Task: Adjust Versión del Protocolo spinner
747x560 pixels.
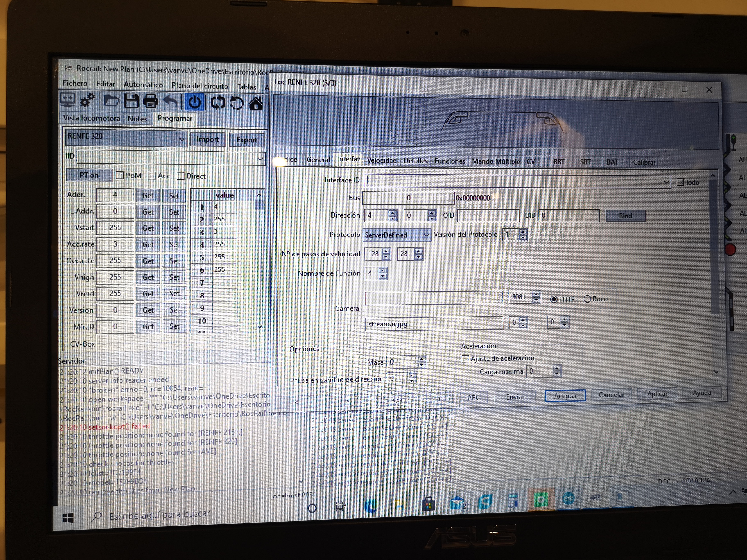Action: (x=523, y=235)
